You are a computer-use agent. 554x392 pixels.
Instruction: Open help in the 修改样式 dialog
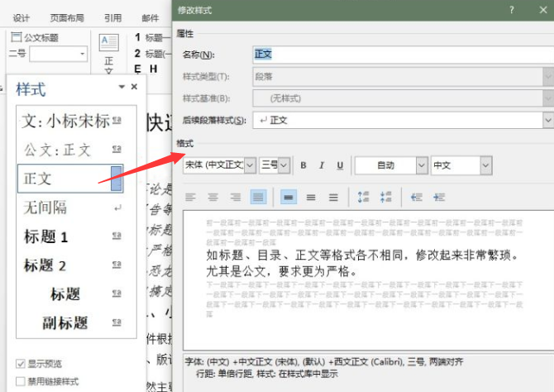[512, 10]
